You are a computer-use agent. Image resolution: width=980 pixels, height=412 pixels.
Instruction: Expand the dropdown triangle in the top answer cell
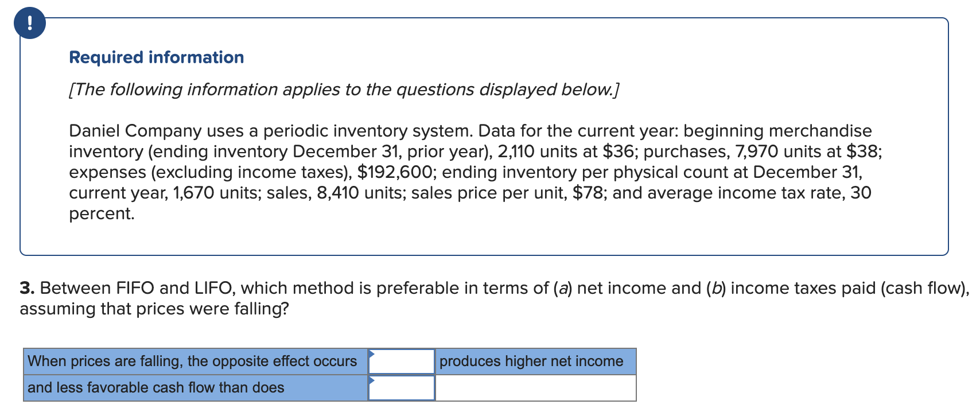374,353
